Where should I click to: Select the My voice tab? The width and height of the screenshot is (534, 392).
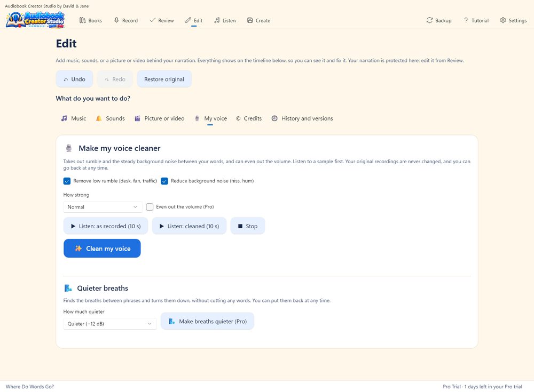click(210, 118)
